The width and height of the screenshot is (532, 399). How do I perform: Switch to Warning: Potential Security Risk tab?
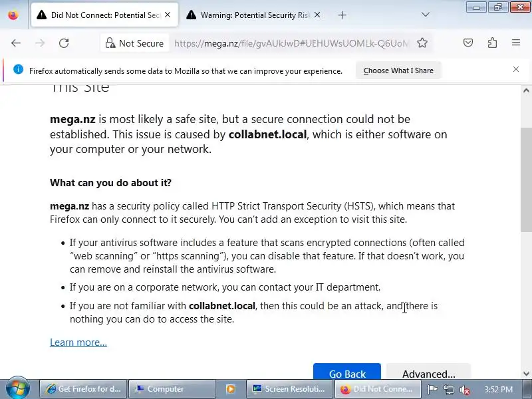point(253,15)
